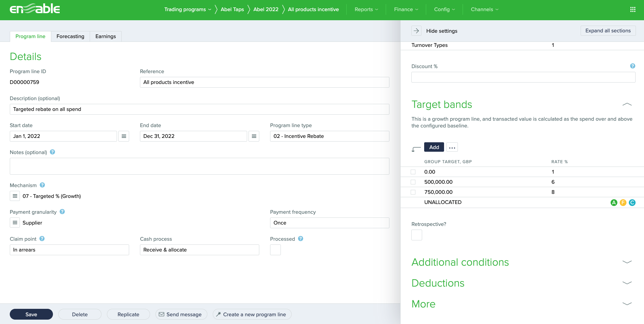Viewport: 644px width, 324px height.
Task: Tick the 500,000.00 target band checkbox
Action: tap(413, 182)
